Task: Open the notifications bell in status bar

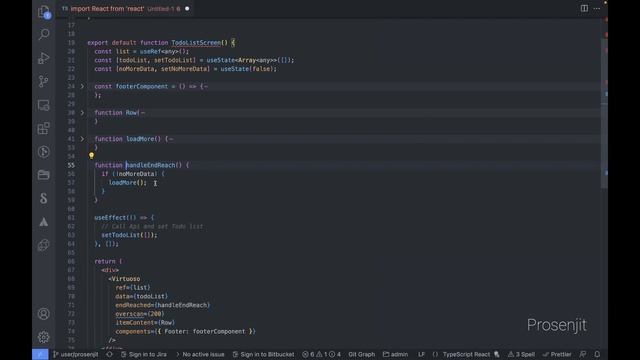Action: (x=597, y=354)
